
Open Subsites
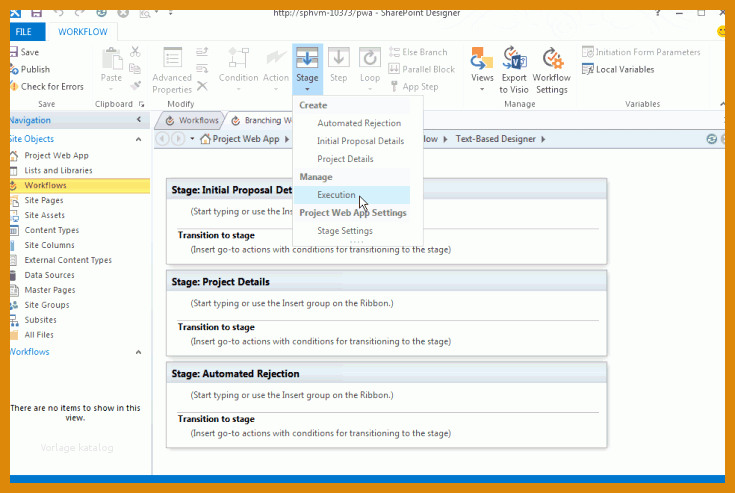tap(40, 320)
